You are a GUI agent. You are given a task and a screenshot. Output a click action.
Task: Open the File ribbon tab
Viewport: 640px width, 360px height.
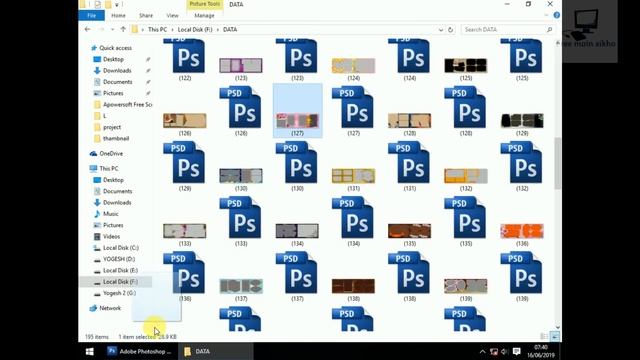[x=91, y=16]
